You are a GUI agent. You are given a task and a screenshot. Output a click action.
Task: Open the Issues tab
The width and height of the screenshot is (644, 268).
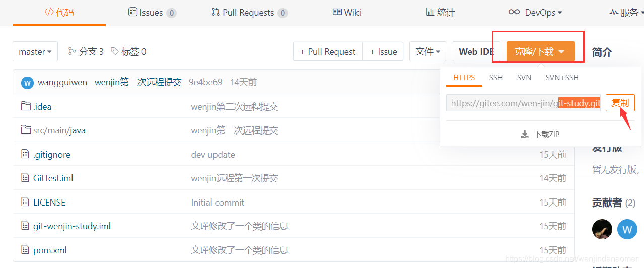pyautogui.click(x=152, y=13)
